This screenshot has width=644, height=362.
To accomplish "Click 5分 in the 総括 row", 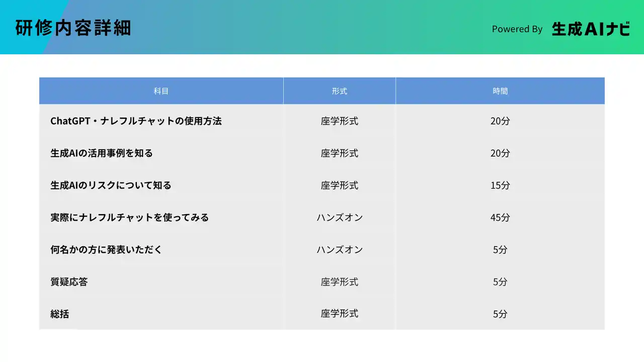I will point(500,314).
